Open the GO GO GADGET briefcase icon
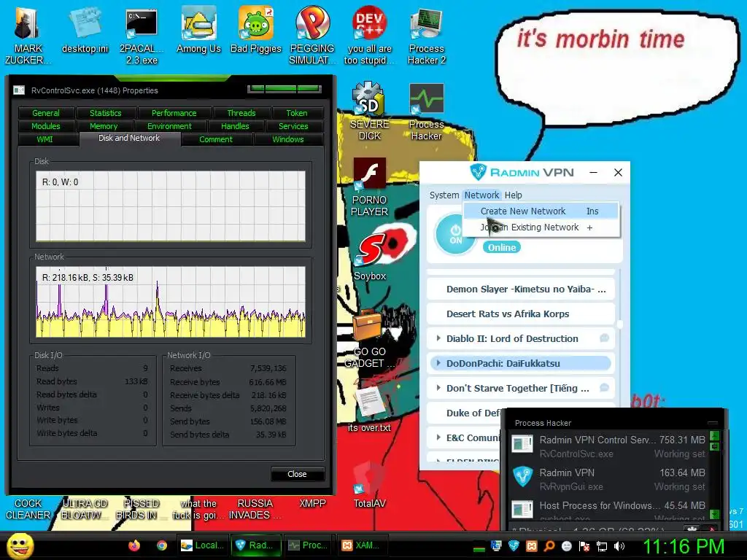The image size is (747, 560). 368,338
